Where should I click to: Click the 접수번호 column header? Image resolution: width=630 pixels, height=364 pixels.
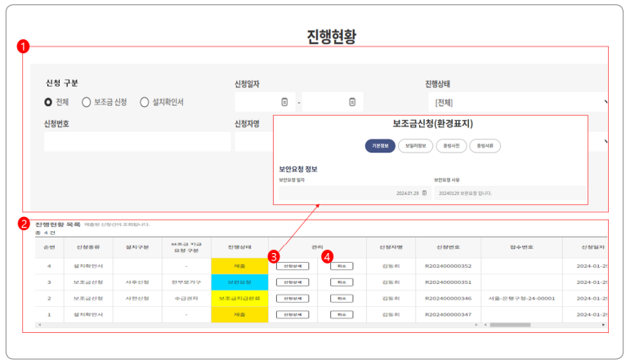click(521, 247)
